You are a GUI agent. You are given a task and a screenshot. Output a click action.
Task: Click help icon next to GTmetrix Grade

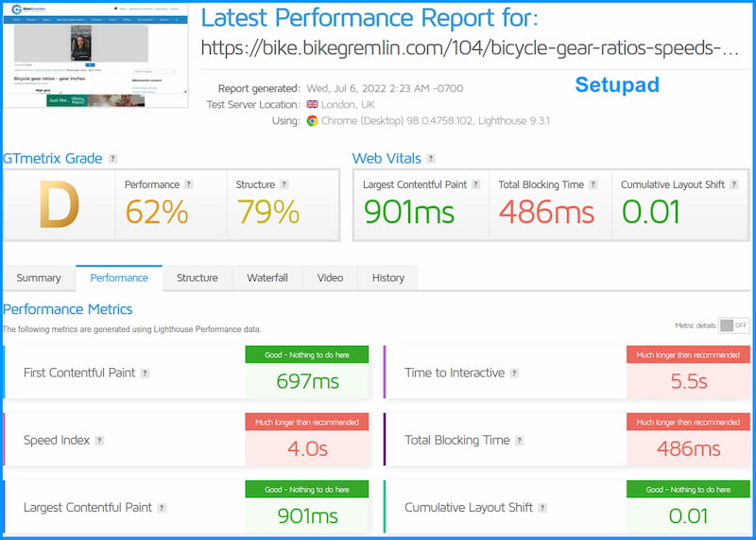point(112,158)
